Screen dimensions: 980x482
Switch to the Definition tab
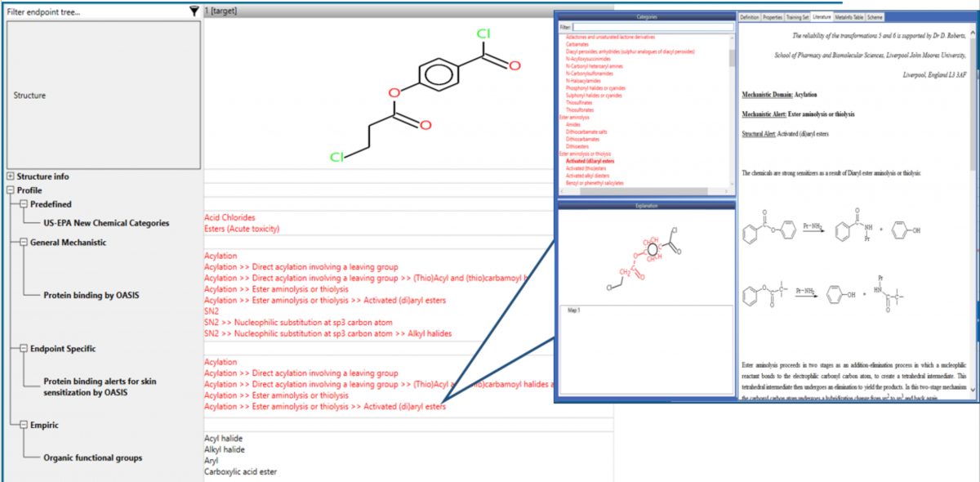click(749, 17)
